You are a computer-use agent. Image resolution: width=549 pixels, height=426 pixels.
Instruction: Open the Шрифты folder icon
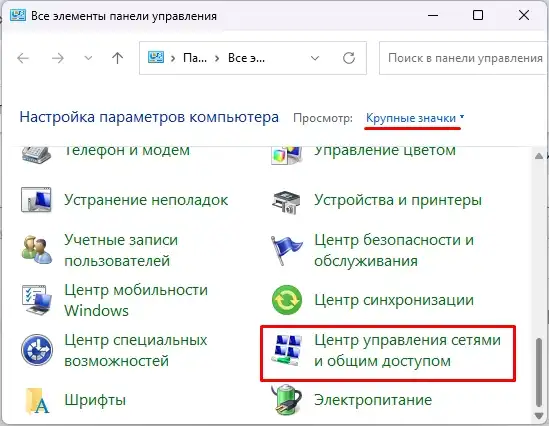click(37, 400)
